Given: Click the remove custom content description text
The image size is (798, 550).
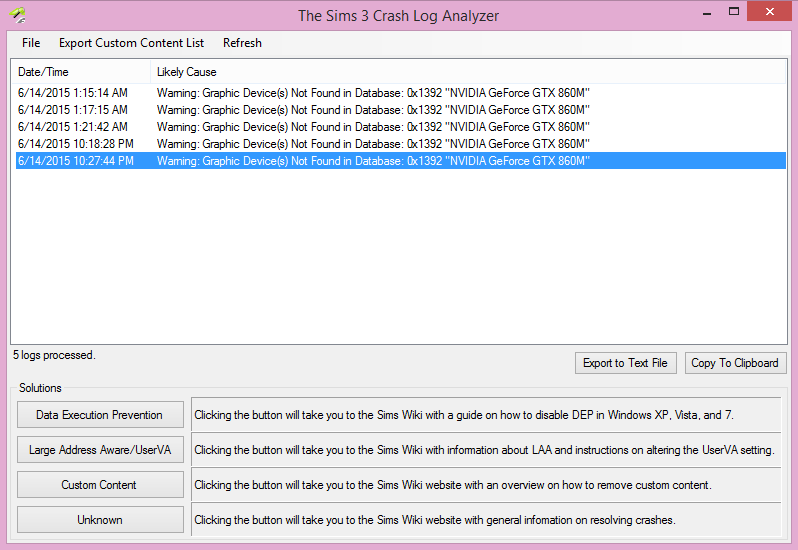Looking at the screenshot, I should [x=452, y=485].
